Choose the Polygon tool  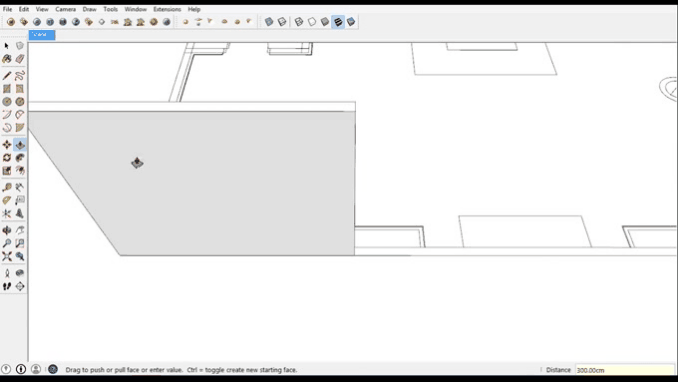[x=20, y=102]
